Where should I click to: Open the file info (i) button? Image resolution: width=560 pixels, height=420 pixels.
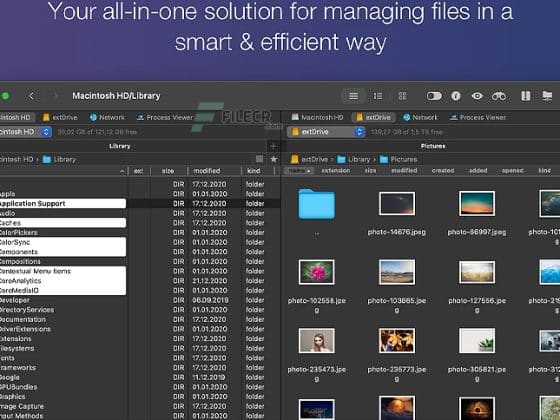click(x=455, y=96)
